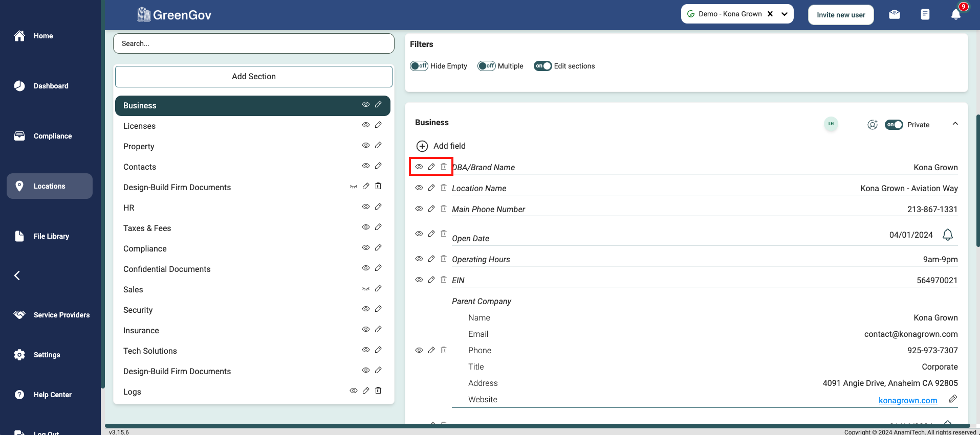The height and width of the screenshot is (435, 980).
Task: Click the Open Date reminder bell
Action: coord(947,235)
